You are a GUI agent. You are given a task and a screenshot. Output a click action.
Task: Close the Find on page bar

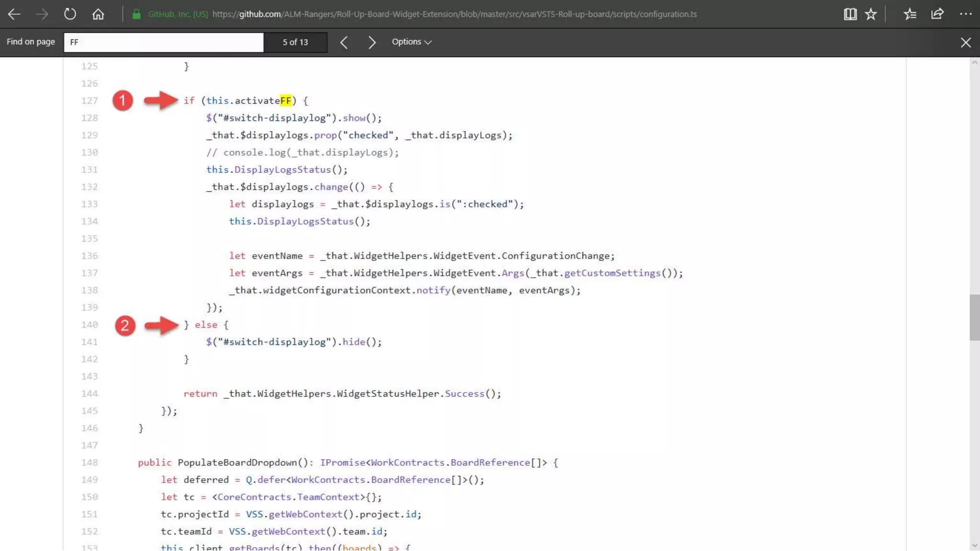point(966,43)
